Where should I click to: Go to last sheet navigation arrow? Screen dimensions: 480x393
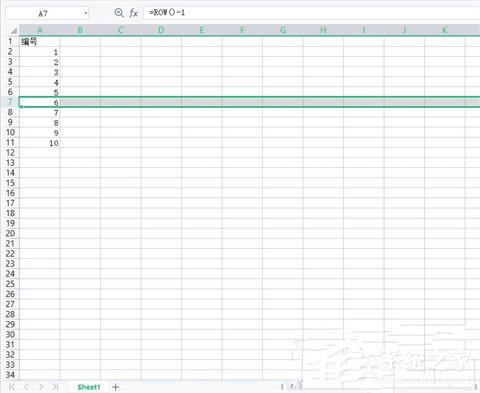(x=55, y=387)
